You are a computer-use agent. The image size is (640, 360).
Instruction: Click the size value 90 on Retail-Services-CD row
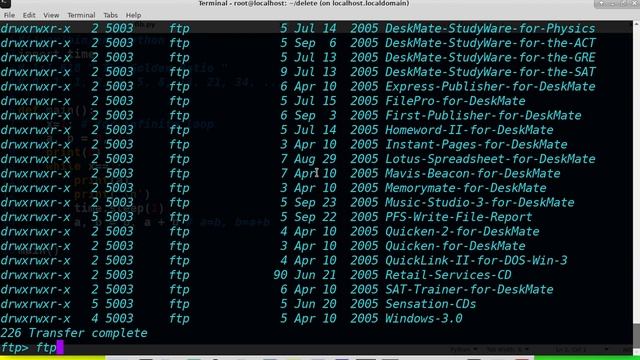tap(280, 275)
